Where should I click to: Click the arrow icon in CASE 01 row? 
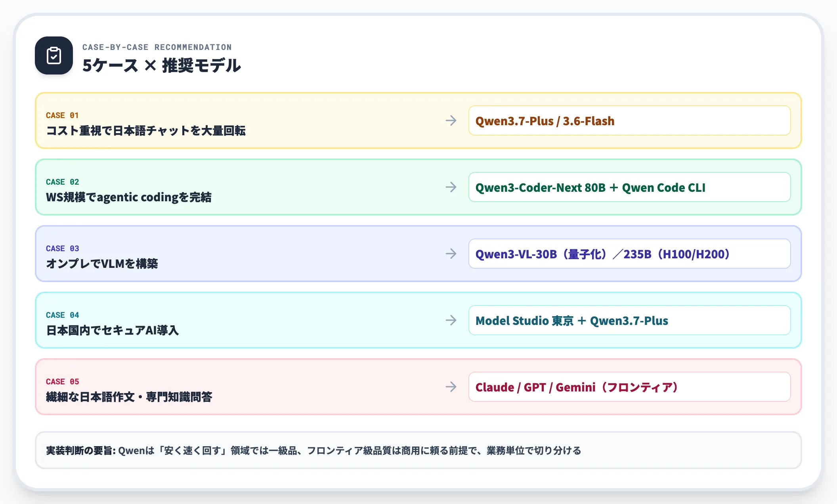[x=451, y=120]
